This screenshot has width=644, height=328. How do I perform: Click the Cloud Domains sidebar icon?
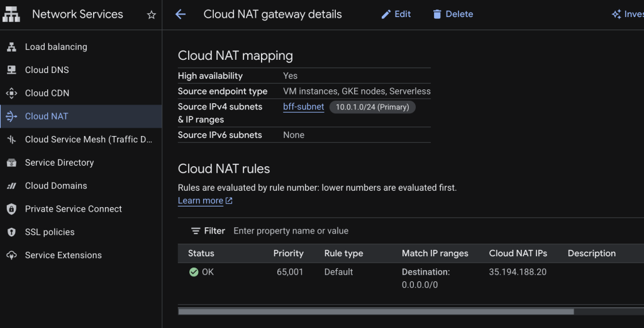tap(11, 186)
